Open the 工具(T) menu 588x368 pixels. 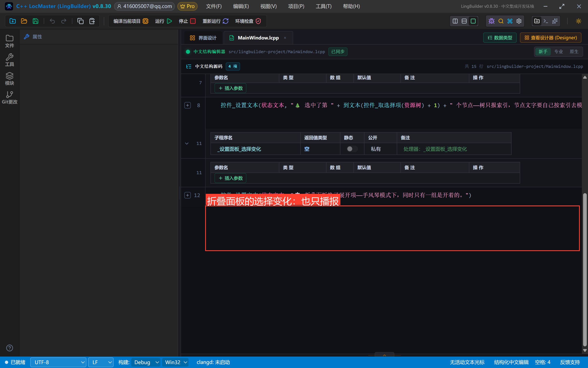[x=324, y=6]
